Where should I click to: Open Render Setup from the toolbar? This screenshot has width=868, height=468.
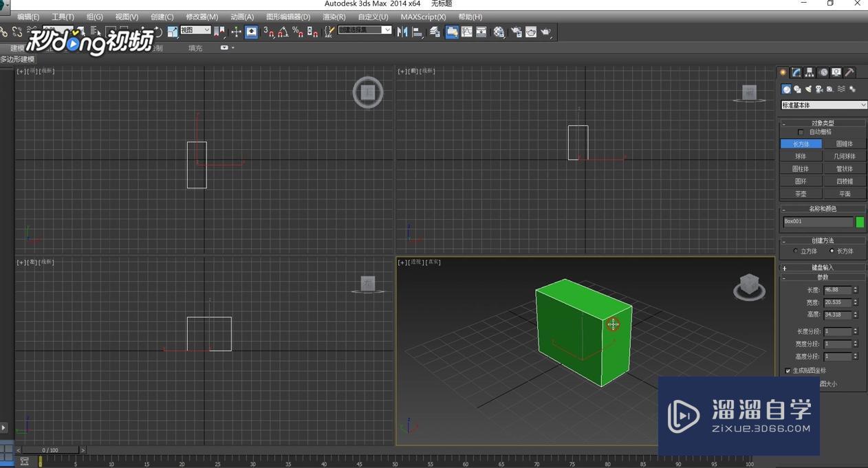[517, 32]
